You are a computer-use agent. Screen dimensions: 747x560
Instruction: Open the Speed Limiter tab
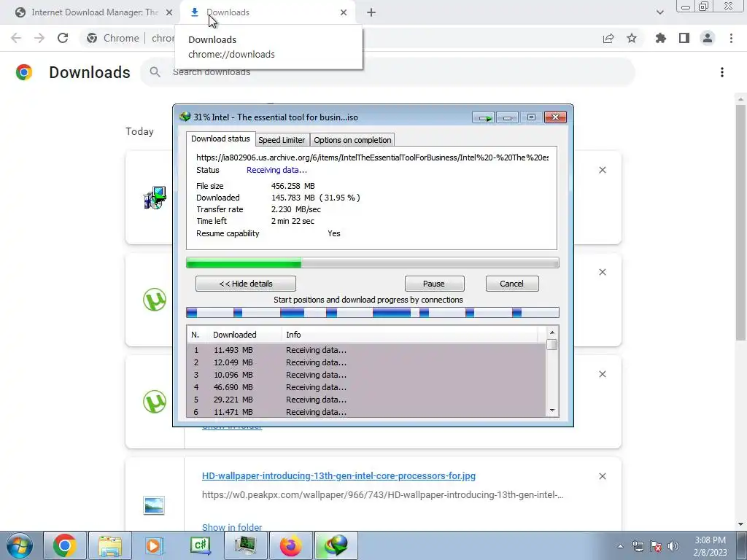pyautogui.click(x=282, y=140)
